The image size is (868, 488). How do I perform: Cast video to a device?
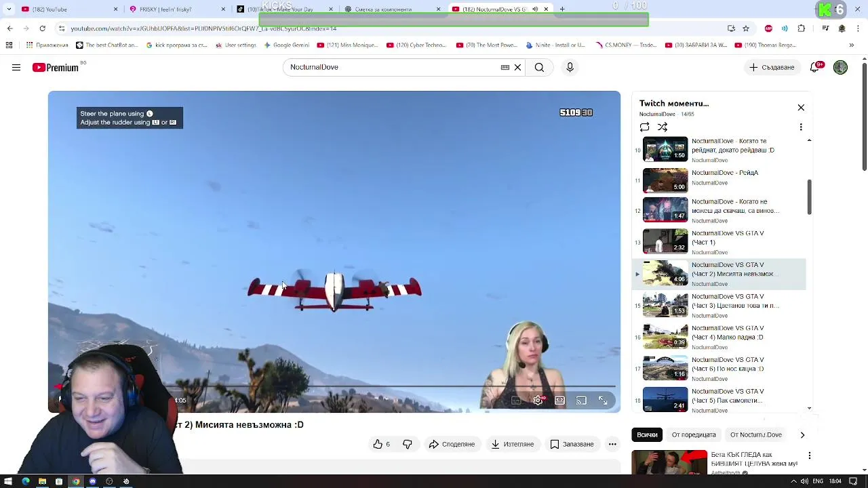[x=581, y=401]
